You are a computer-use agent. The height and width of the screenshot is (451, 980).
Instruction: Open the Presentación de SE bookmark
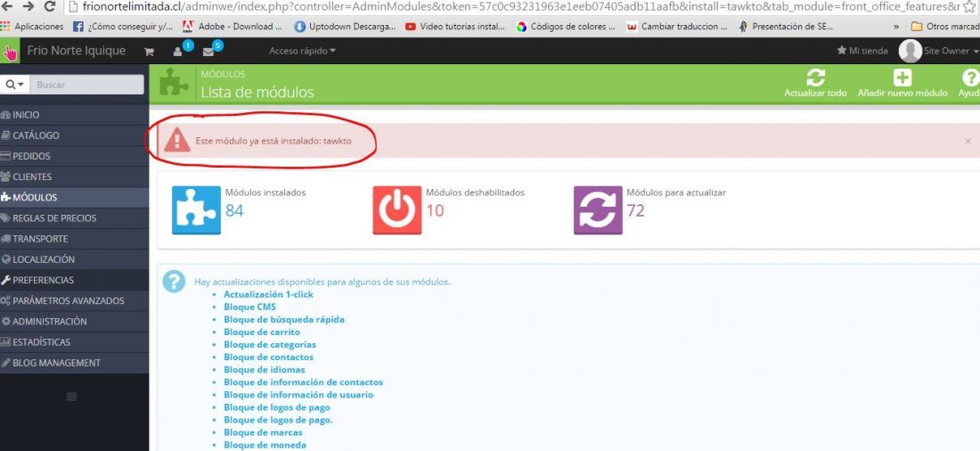click(x=785, y=27)
